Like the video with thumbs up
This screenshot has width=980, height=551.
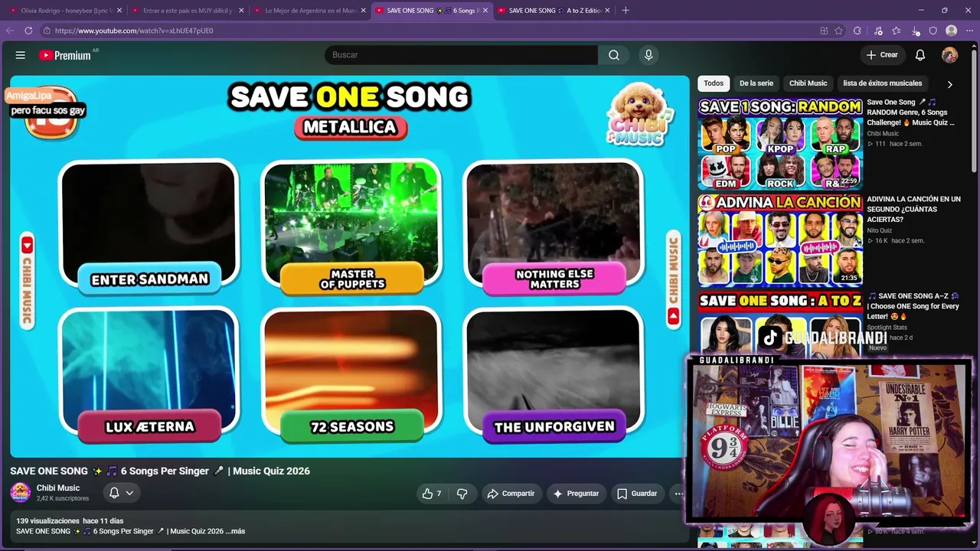pos(432,494)
